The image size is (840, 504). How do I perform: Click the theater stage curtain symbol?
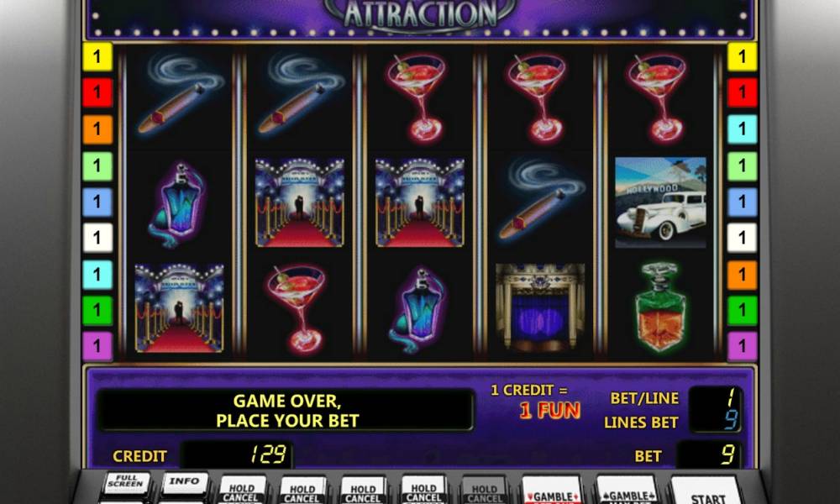(540, 307)
